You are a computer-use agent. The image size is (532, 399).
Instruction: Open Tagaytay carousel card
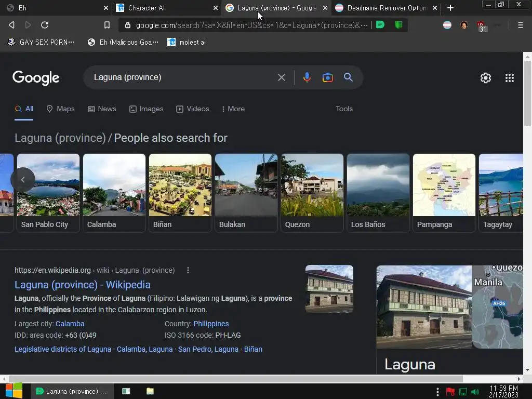(501, 193)
